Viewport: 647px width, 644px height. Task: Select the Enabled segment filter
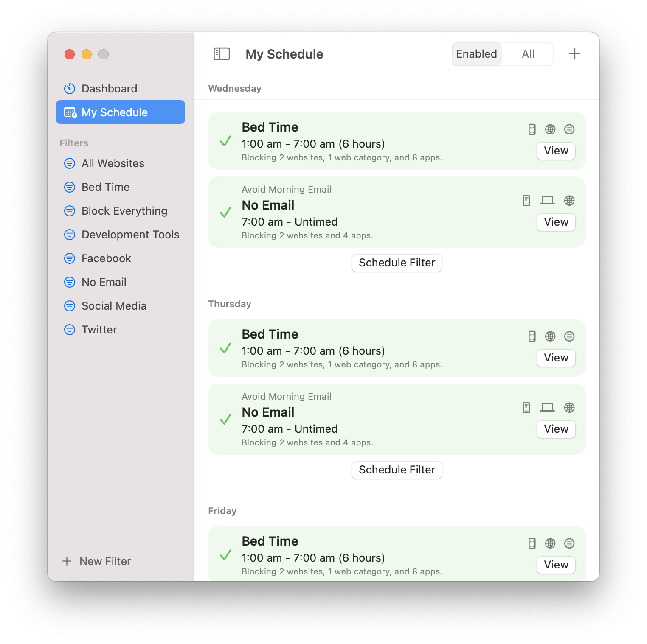tap(476, 54)
